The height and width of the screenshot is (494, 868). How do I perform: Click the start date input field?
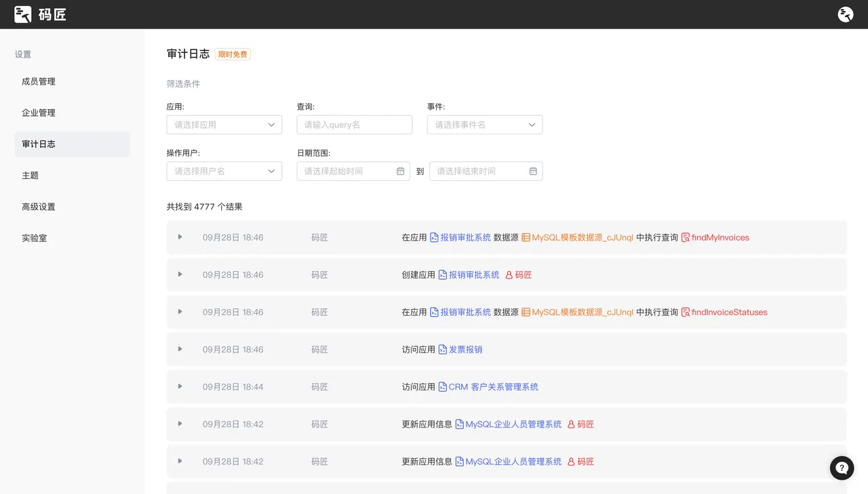point(353,171)
